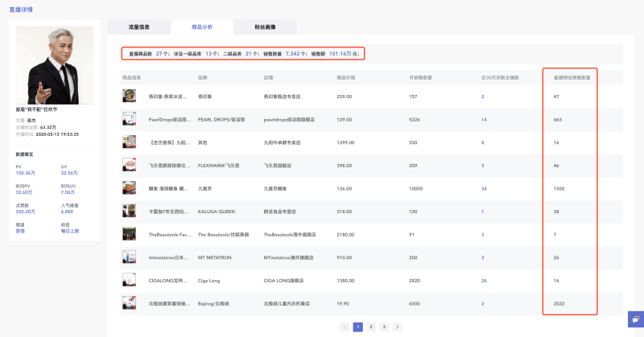644x337 pixels.
Task: Click the next page arrow in pagination
Action: pyautogui.click(x=397, y=327)
